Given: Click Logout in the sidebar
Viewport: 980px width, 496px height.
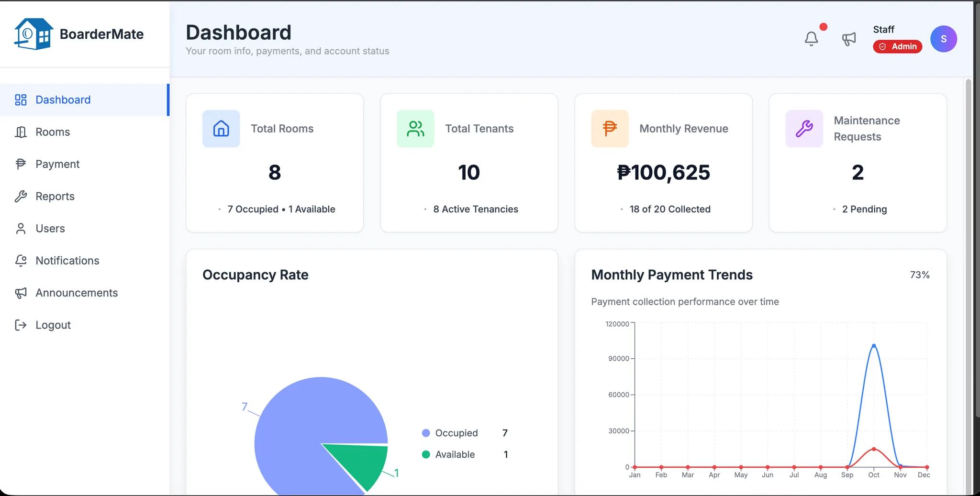Looking at the screenshot, I should (x=85, y=325).
